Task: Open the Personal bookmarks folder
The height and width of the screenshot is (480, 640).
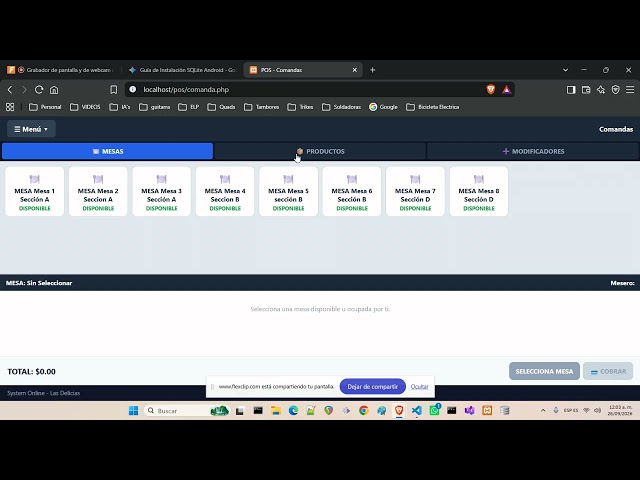Action: coord(45,107)
